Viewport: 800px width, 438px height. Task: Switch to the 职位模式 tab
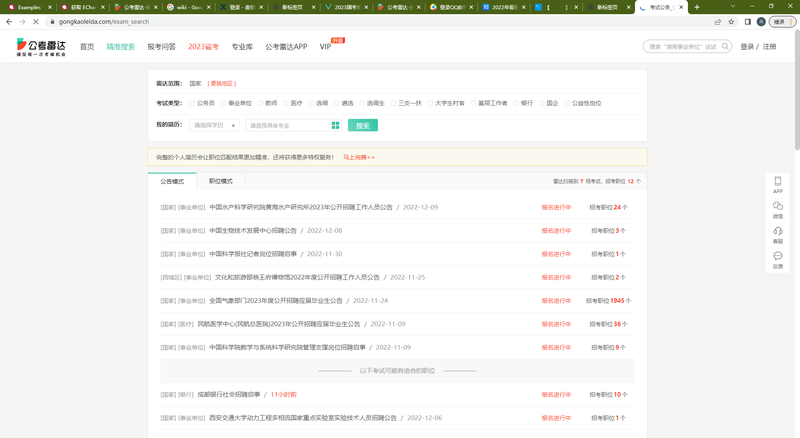(221, 181)
